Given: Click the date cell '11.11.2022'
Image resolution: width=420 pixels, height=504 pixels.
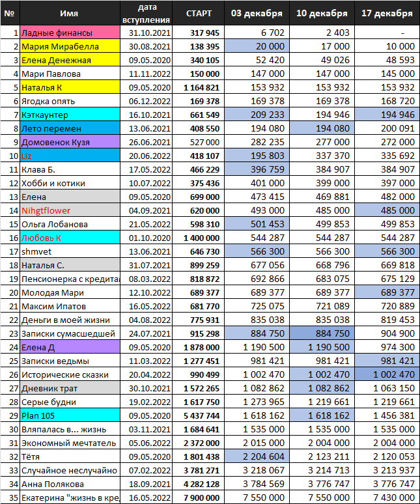Looking at the screenshot, I should (x=147, y=74).
